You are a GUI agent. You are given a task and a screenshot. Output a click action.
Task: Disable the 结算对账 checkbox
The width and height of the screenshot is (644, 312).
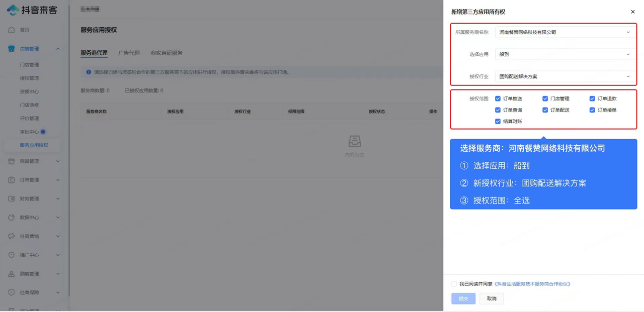(497, 121)
